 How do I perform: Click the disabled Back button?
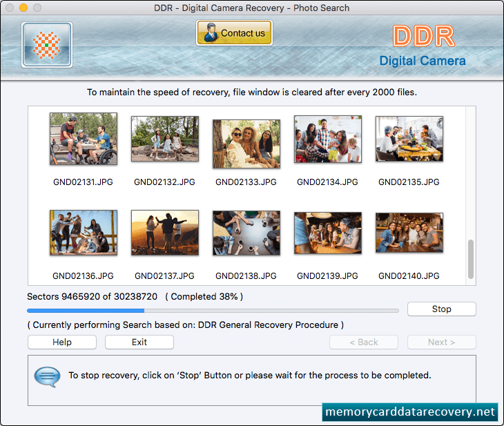pos(364,342)
